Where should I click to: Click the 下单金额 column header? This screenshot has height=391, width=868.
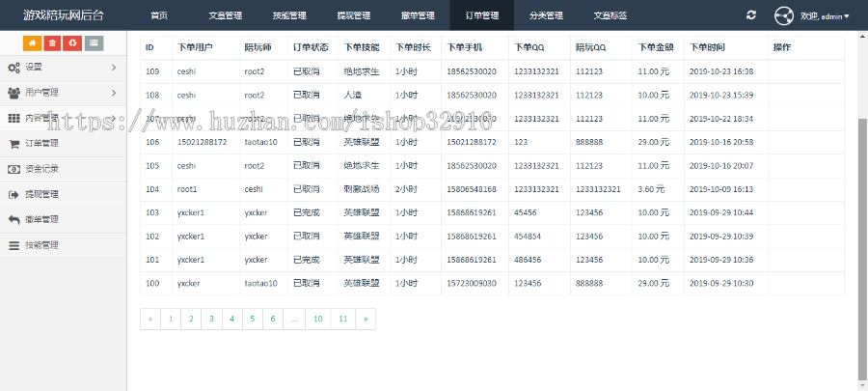pyautogui.click(x=656, y=47)
